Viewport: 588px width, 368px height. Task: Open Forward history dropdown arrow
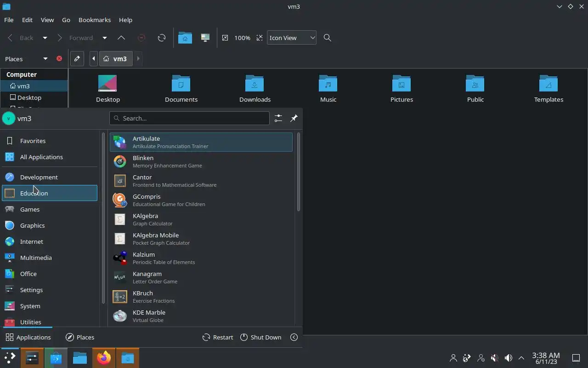click(x=105, y=38)
